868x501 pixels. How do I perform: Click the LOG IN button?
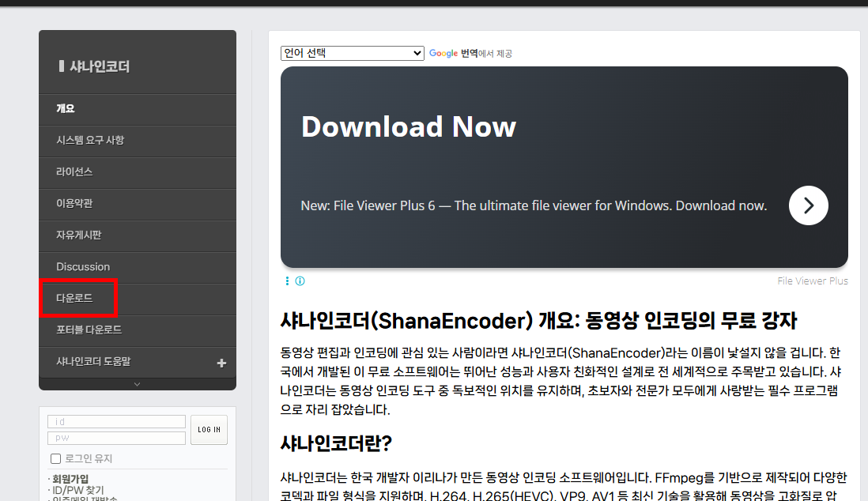coord(209,430)
